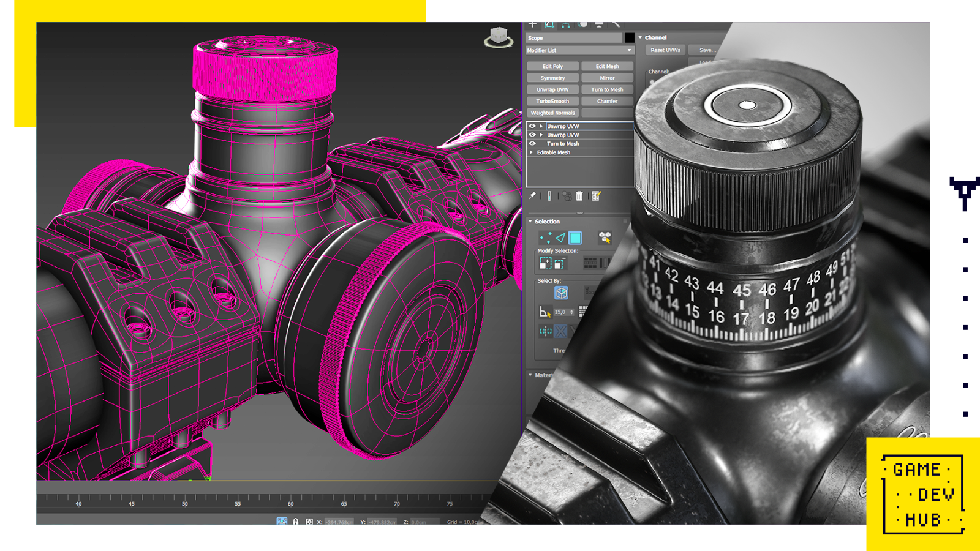Screen dimensions: 980x551
Task: Click the Y coordinate field in status bar
Action: pos(383,522)
